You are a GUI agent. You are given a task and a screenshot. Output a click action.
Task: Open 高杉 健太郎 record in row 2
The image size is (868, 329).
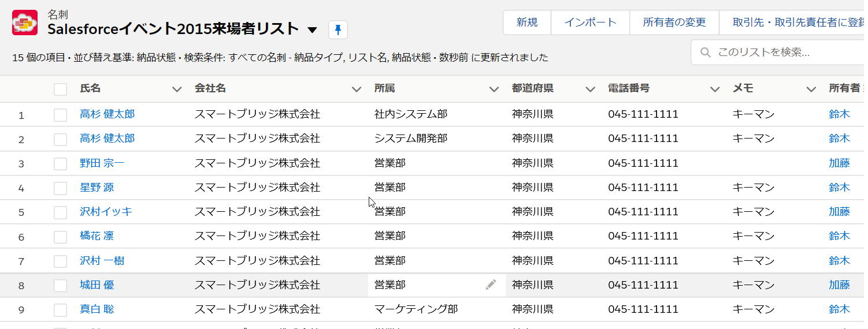pos(107,139)
